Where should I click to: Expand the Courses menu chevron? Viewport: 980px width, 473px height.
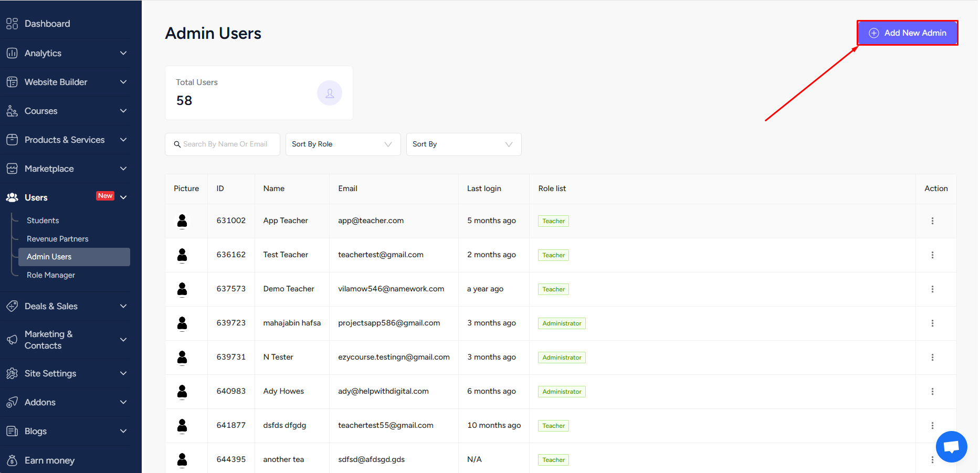(x=123, y=111)
